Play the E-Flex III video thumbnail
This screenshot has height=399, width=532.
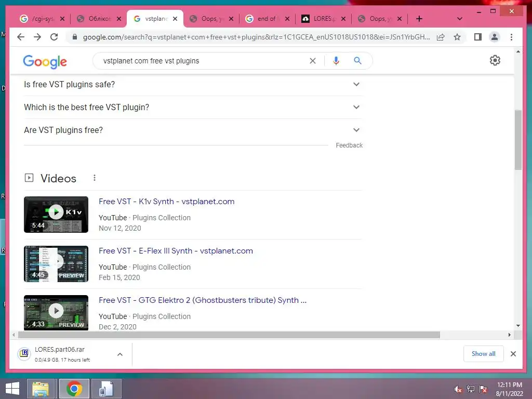pos(56,264)
